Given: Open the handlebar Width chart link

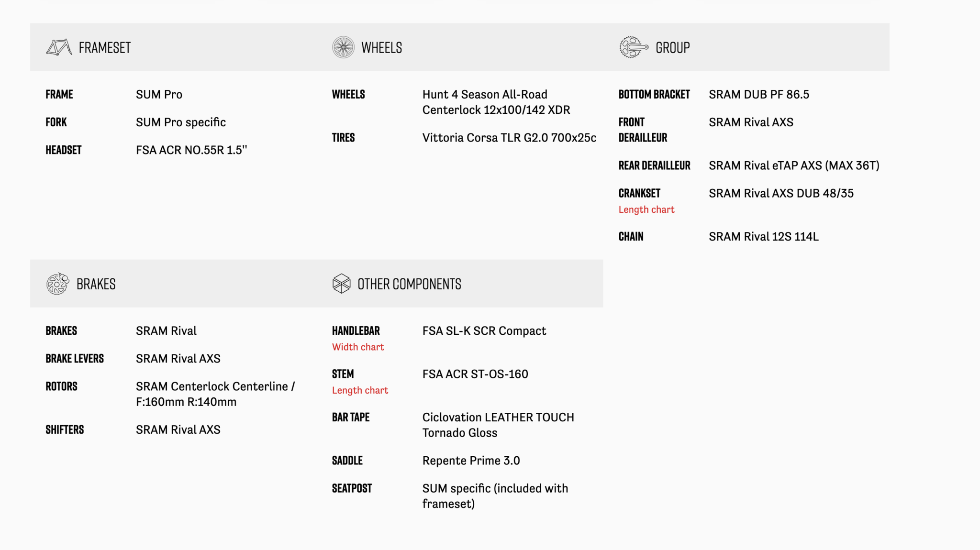Looking at the screenshot, I should pyautogui.click(x=358, y=347).
